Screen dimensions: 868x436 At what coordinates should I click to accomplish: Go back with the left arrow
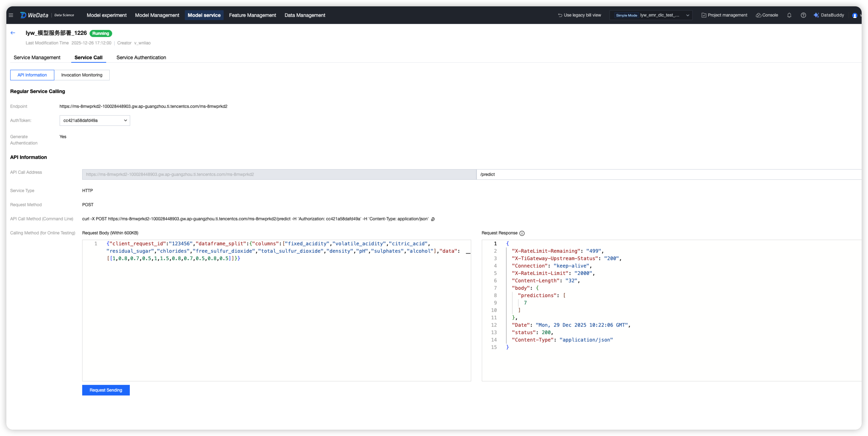(13, 33)
